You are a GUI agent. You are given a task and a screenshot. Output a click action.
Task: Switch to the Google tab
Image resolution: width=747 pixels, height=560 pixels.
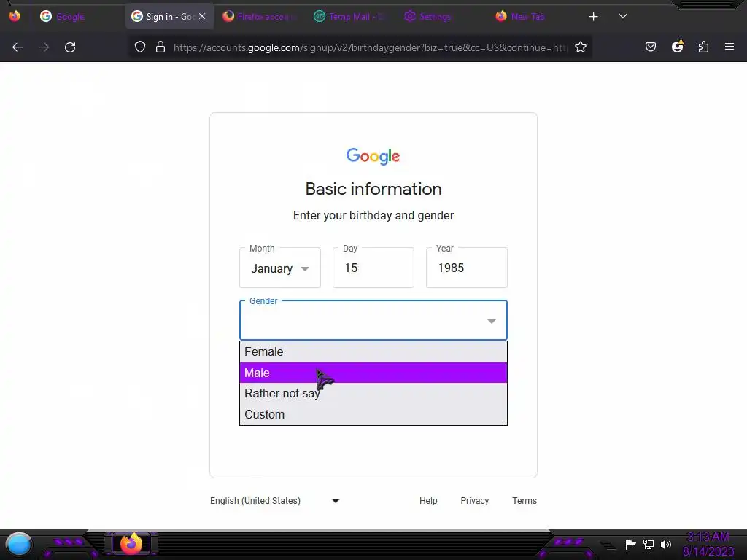(79, 17)
